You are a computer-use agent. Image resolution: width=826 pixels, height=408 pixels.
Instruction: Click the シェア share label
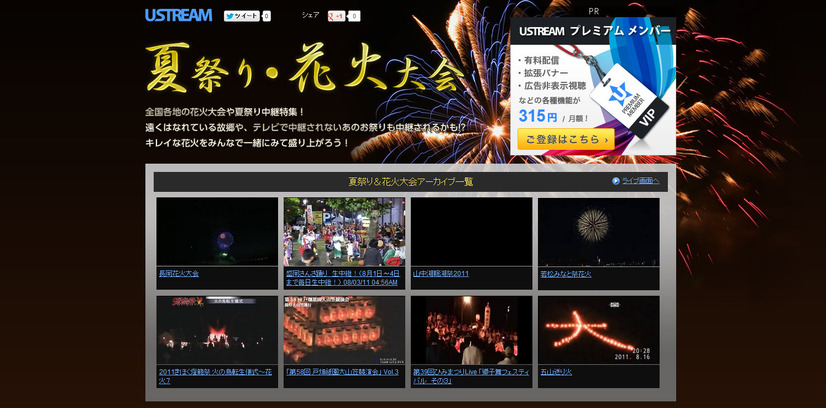point(310,15)
